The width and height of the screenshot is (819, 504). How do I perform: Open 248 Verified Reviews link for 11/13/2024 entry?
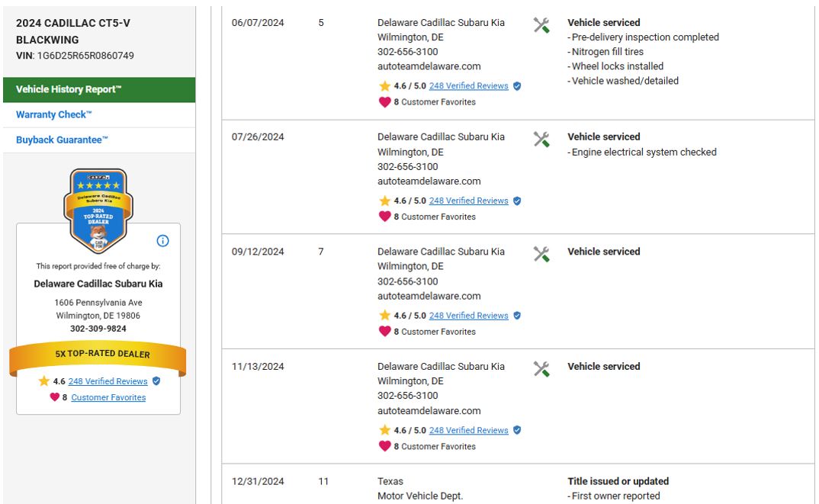pyautogui.click(x=468, y=430)
